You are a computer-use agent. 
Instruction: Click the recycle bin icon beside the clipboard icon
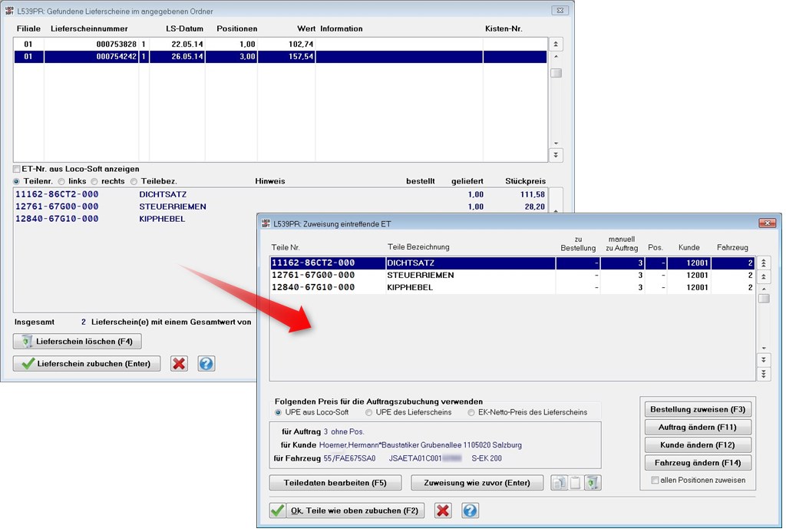tap(593, 483)
